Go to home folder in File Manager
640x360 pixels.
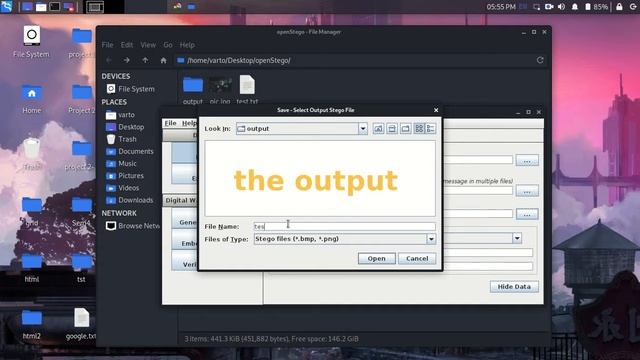point(163,60)
